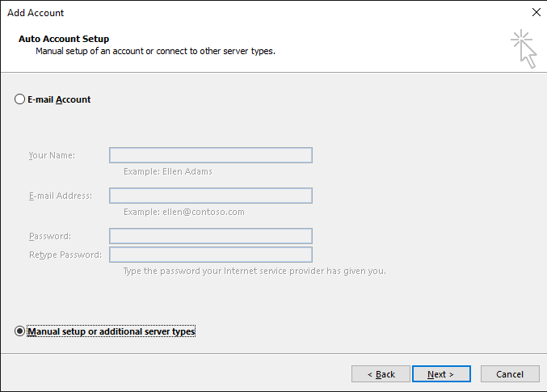547x392 pixels.
Task: Click the Retype Password label
Action: pos(65,255)
